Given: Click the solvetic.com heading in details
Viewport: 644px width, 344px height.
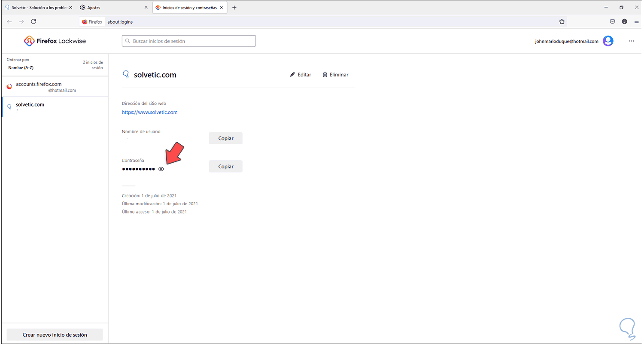Looking at the screenshot, I should coord(155,75).
